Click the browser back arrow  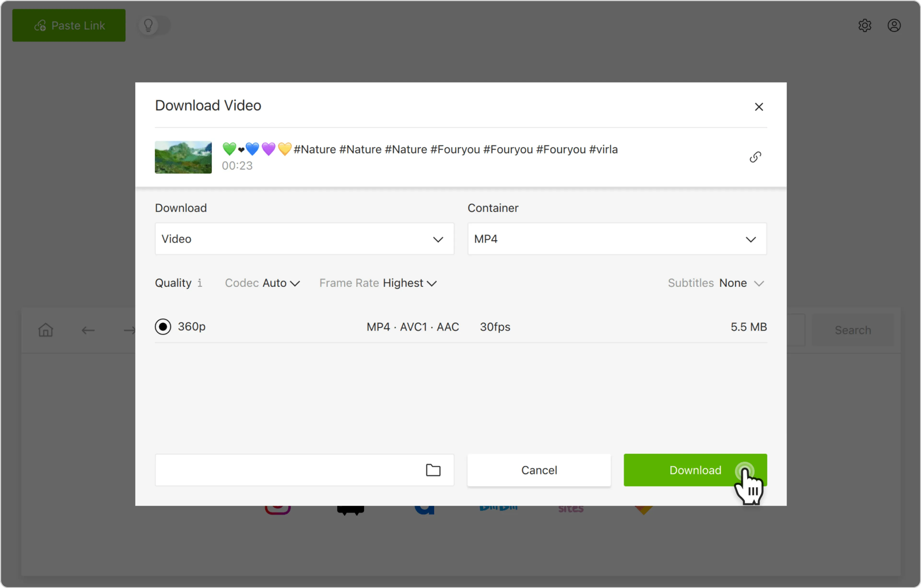[x=88, y=330]
